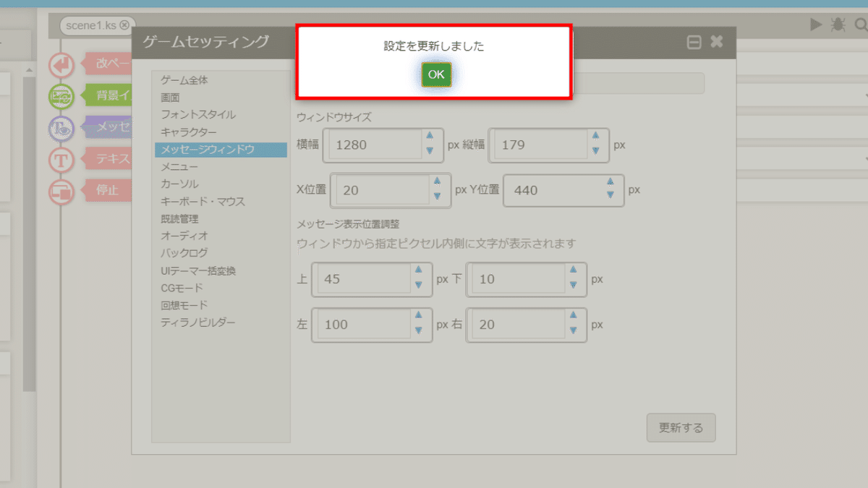The height and width of the screenshot is (488, 868).
Task: Increase 右 margin with up arrow
Action: point(573,316)
